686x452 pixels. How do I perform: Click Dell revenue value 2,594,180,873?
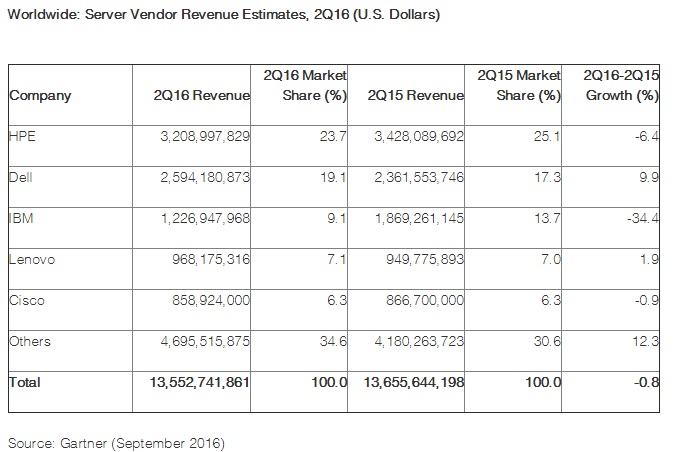click(x=205, y=178)
